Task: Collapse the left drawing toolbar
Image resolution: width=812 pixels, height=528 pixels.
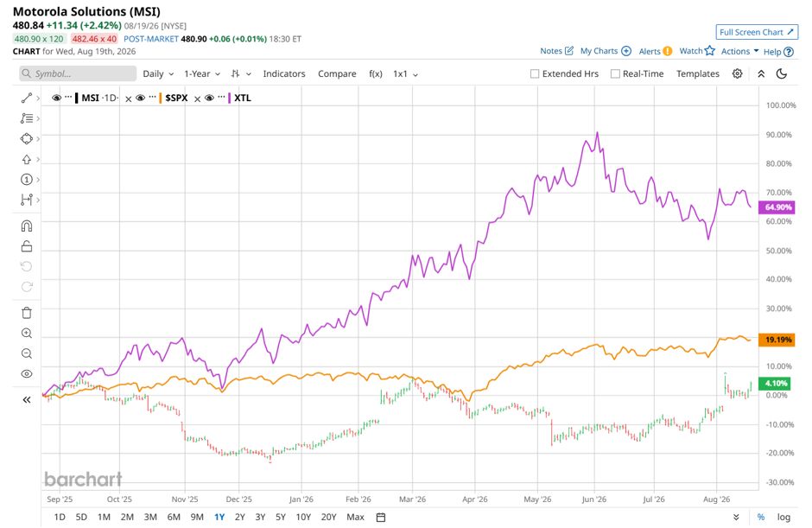Action: (27, 399)
